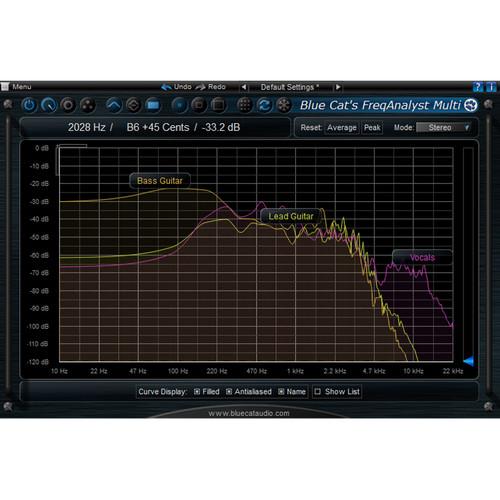Toggle the Name curve display checkbox
The image size is (500, 500).
(x=281, y=392)
